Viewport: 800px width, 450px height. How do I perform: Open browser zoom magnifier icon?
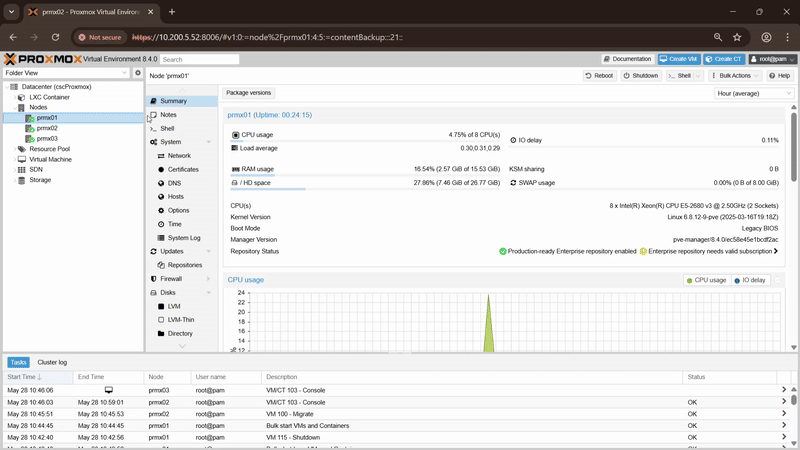click(718, 37)
